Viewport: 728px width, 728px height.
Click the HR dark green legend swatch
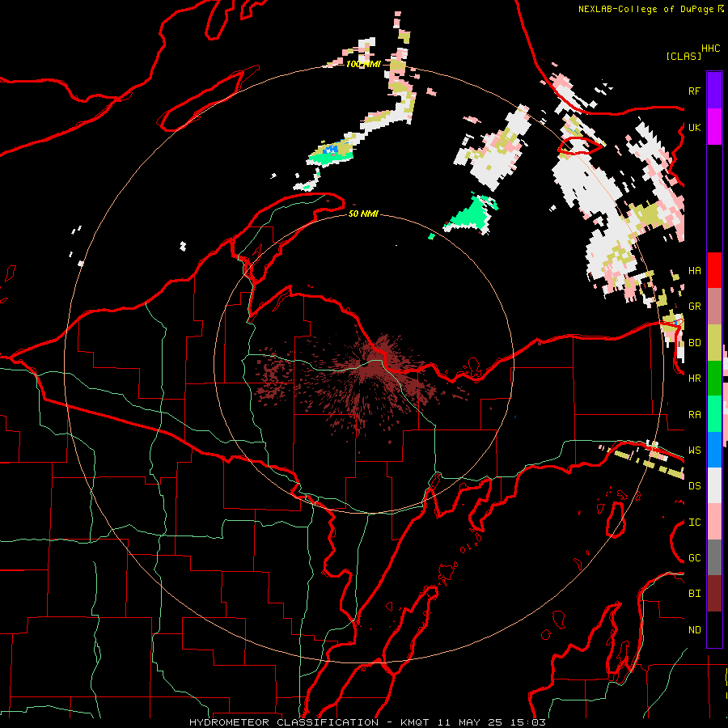tap(714, 378)
